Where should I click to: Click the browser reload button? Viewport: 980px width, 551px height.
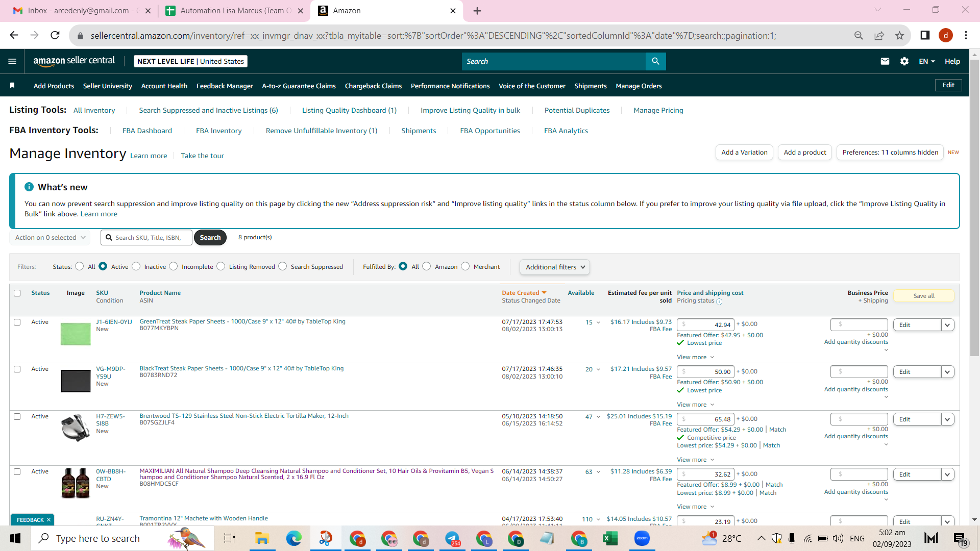click(x=55, y=35)
